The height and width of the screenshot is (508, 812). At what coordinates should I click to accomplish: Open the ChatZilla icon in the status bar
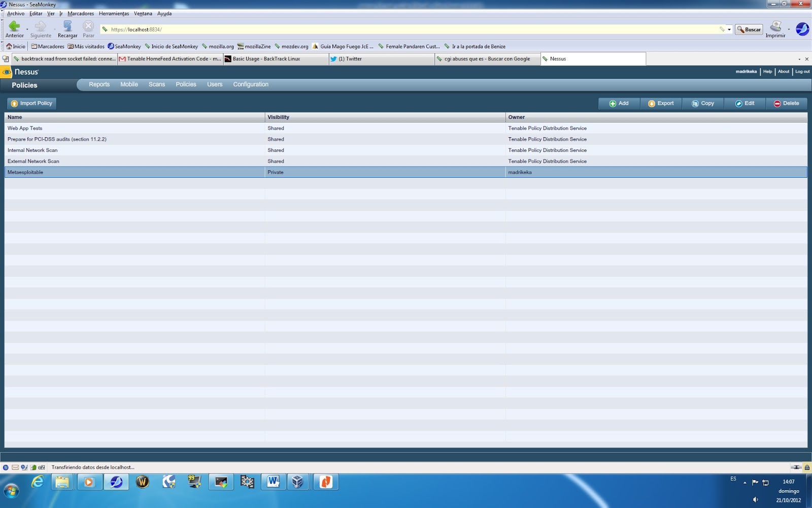coord(42,467)
